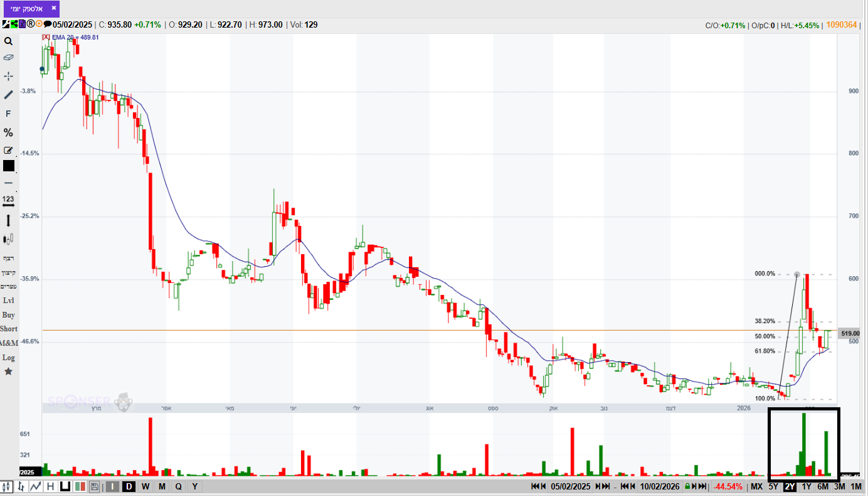
Task: Select the quarterly Q interval
Action: 178,486
